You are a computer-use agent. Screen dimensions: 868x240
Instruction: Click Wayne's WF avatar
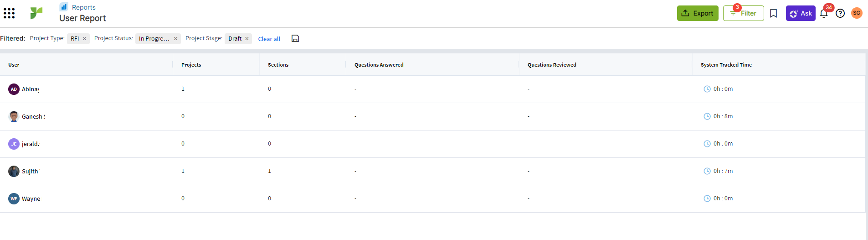(14, 198)
